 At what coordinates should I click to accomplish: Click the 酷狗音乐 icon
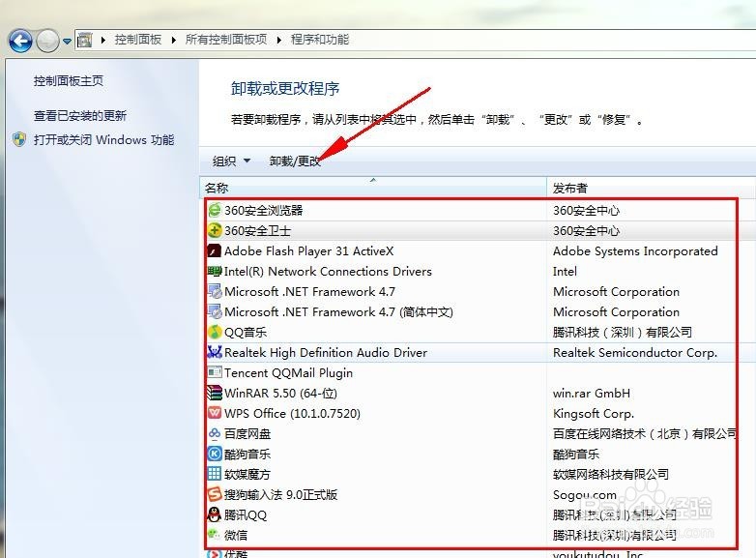215,454
